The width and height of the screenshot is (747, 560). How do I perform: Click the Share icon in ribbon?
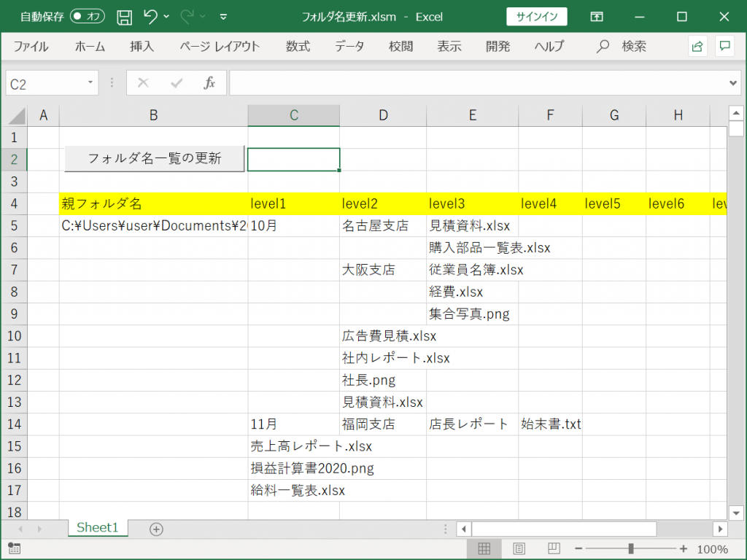tap(697, 46)
